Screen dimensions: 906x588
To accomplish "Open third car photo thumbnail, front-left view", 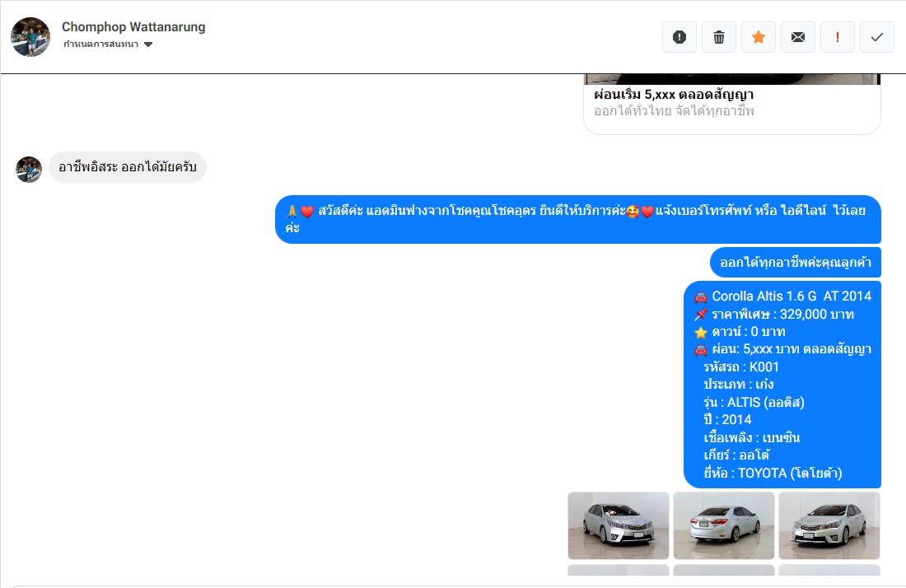I will (x=829, y=525).
